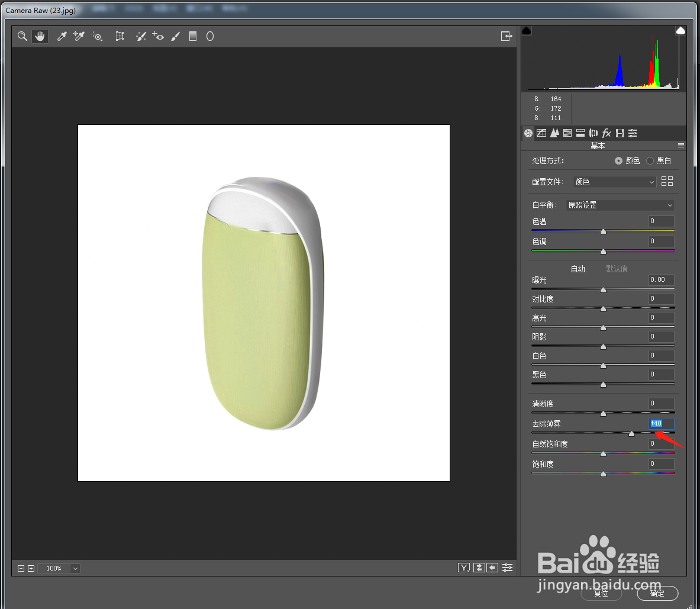Open the 白平衡 white balance dropdown
This screenshot has height=609, width=700.
[620, 205]
